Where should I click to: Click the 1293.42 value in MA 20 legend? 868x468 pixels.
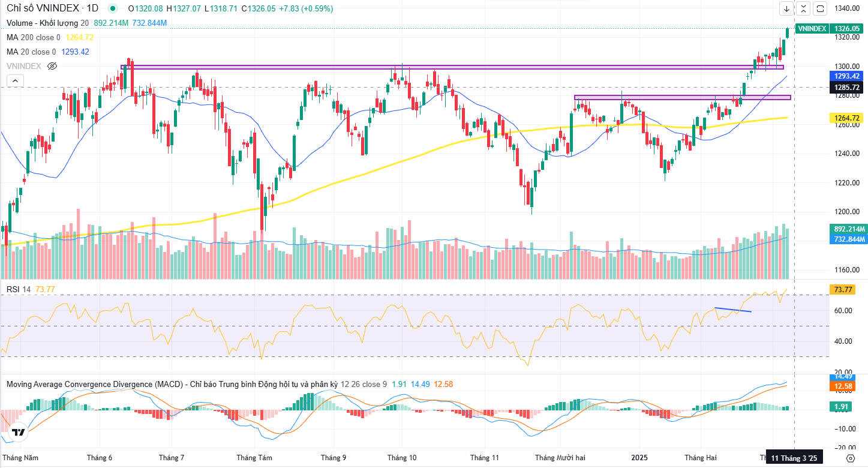pos(75,52)
